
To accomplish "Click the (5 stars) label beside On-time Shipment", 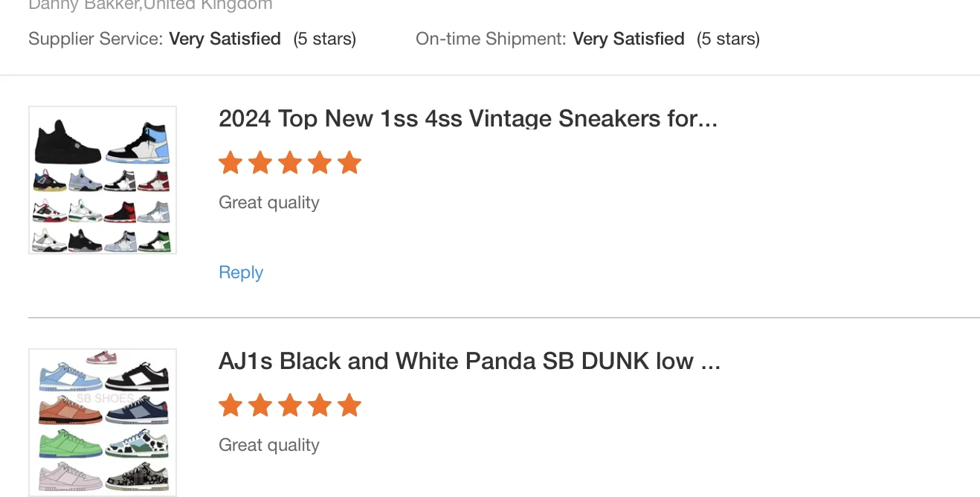I will [728, 39].
